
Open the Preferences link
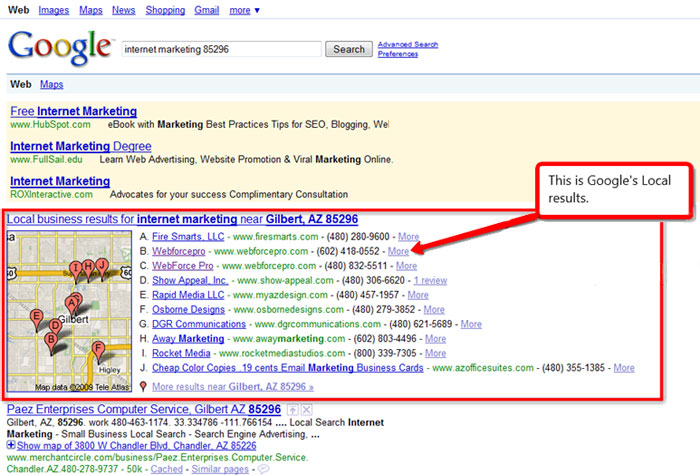coord(398,54)
